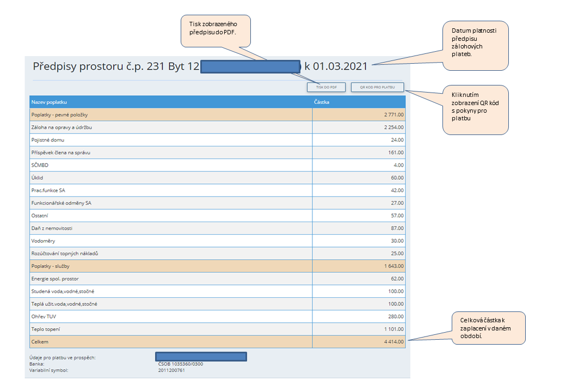
Task: Click the Celkem total amount 4 414.00
Action: [x=392, y=342]
